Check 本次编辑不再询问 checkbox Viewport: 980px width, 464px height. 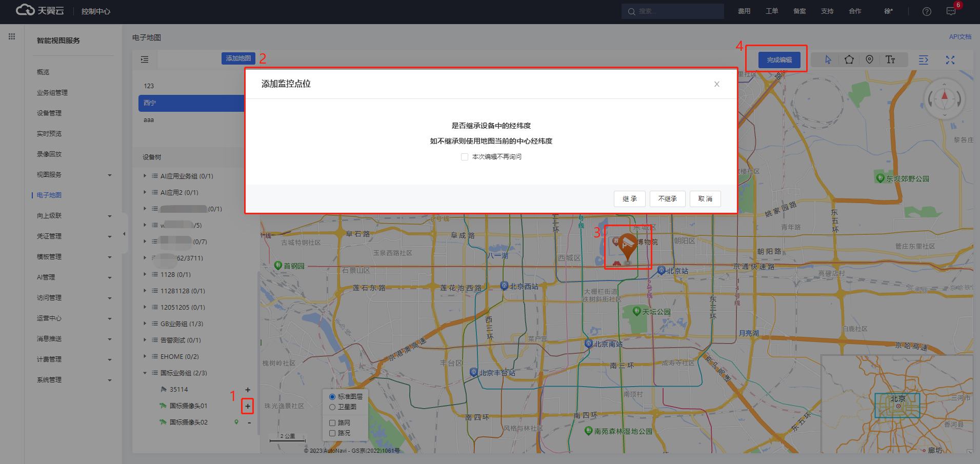[x=465, y=157]
